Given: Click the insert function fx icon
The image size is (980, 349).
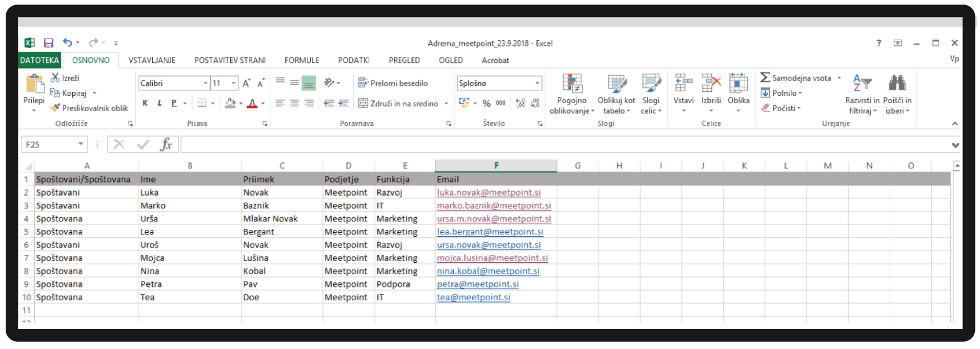Looking at the screenshot, I should (166, 145).
